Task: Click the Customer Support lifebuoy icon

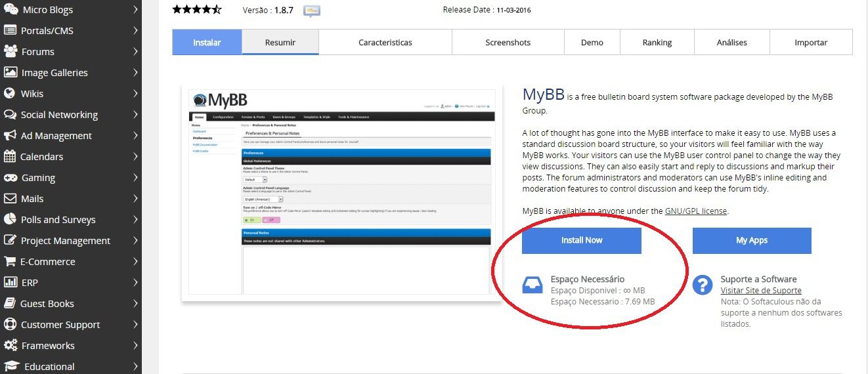Action: click(x=10, y=324)
